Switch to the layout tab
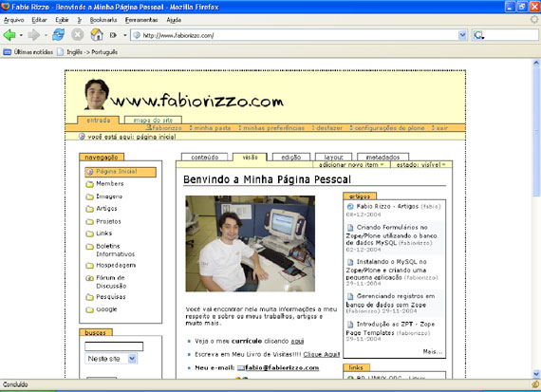Image resolution: width=541 pixels, height=392 pixels. pos(333,157)
